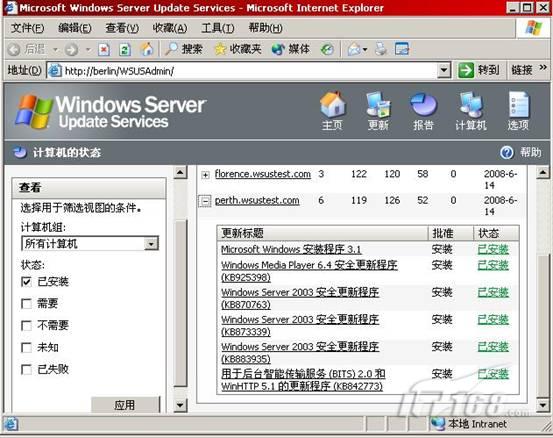Open the 收藏(A) menu
553x438 pixels.
170,28
